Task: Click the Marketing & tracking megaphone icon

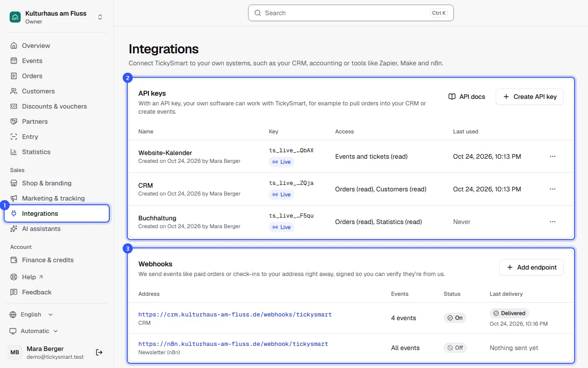Action: pos(14,198)
